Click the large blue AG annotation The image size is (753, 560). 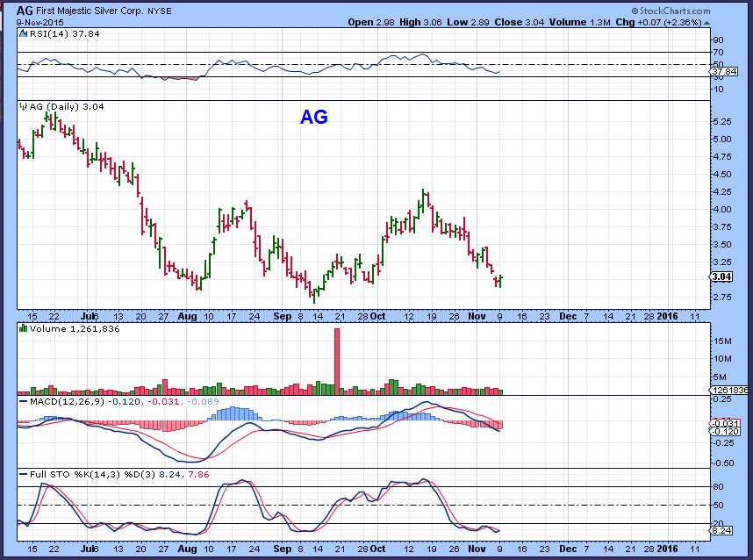pyautogui.click(x=314, y=117)
